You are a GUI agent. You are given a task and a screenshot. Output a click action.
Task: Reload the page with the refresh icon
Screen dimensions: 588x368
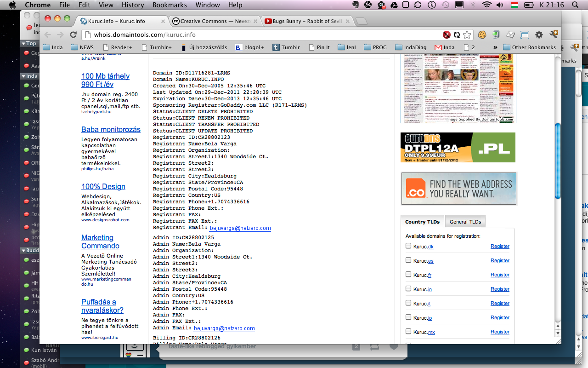tap(73, 34)
